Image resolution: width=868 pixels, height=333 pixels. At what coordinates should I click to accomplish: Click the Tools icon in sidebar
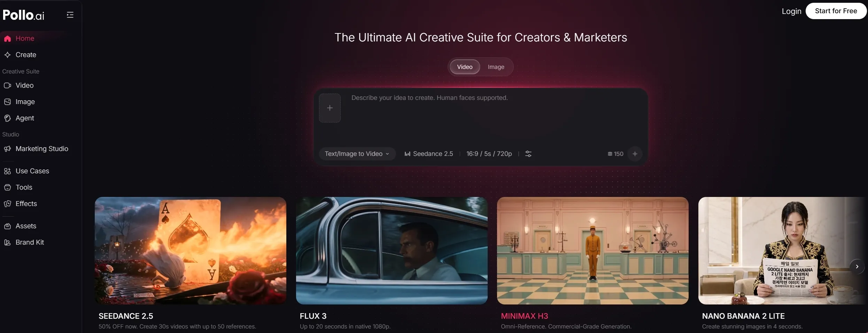pyautogui.click(x=7, y=187)
